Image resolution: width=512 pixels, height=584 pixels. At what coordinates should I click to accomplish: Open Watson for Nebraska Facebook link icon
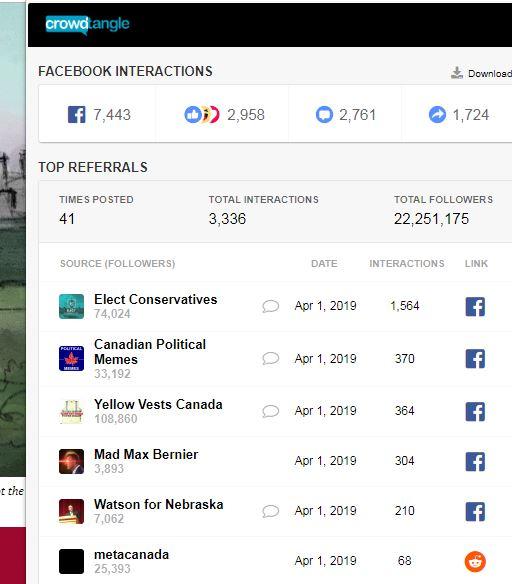[x=475, y=511]
